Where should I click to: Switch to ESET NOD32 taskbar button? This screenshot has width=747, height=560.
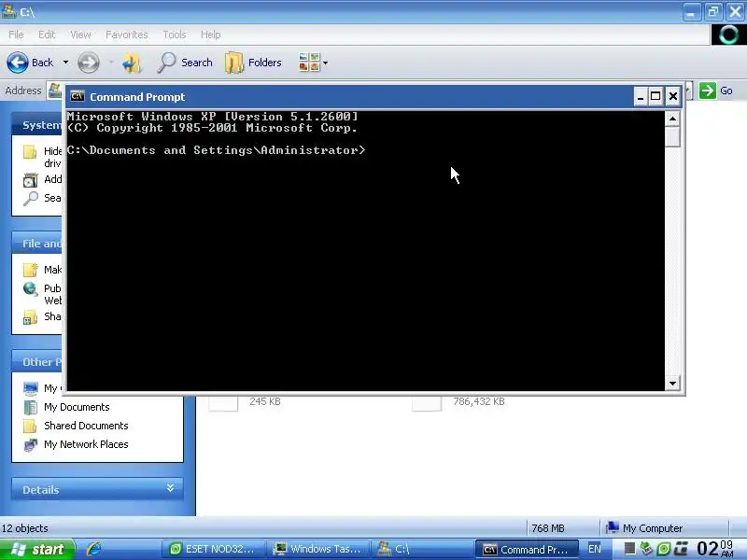click(213, 549)
